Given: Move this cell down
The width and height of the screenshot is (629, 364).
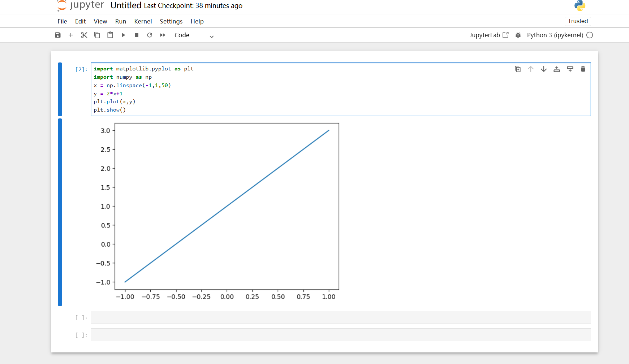Looking at the screenshot, I should tap(544, 69).
